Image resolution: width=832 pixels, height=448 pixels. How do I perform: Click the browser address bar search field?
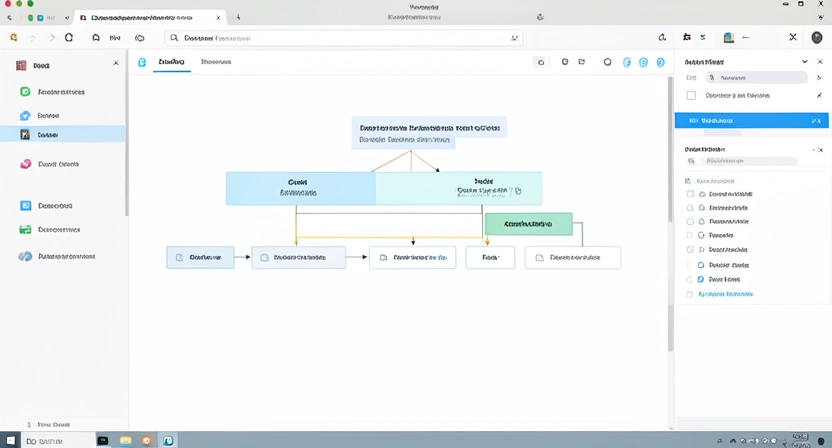(x=345, y=37)
